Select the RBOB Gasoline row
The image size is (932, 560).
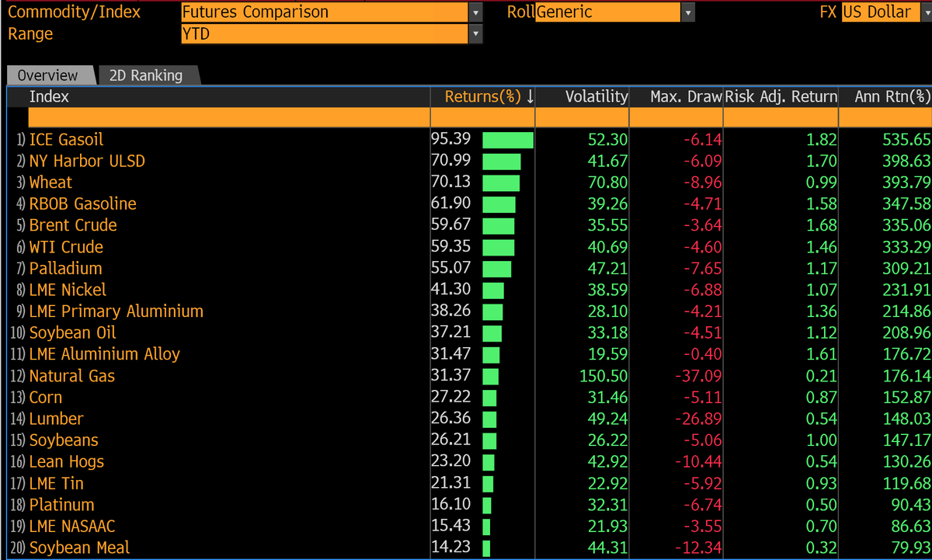click(x=469, y=203)
